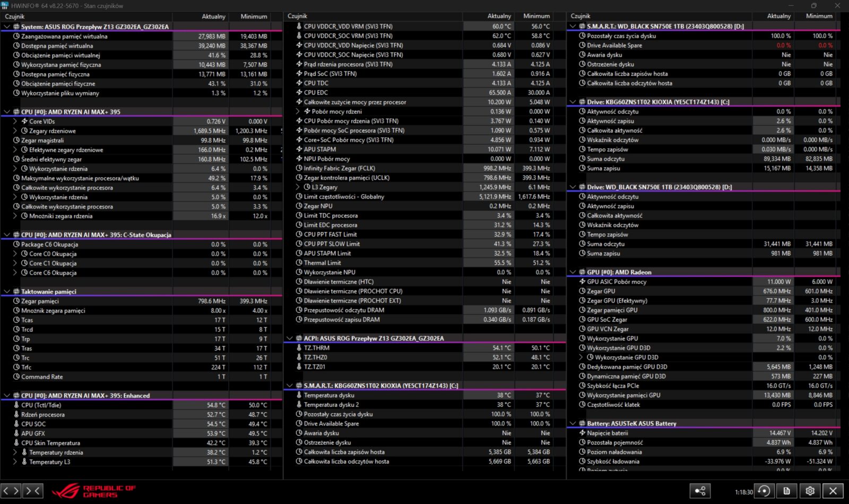
Task: Select the GPU ASIC Pobór mocy row
Action: click(616, 282)
